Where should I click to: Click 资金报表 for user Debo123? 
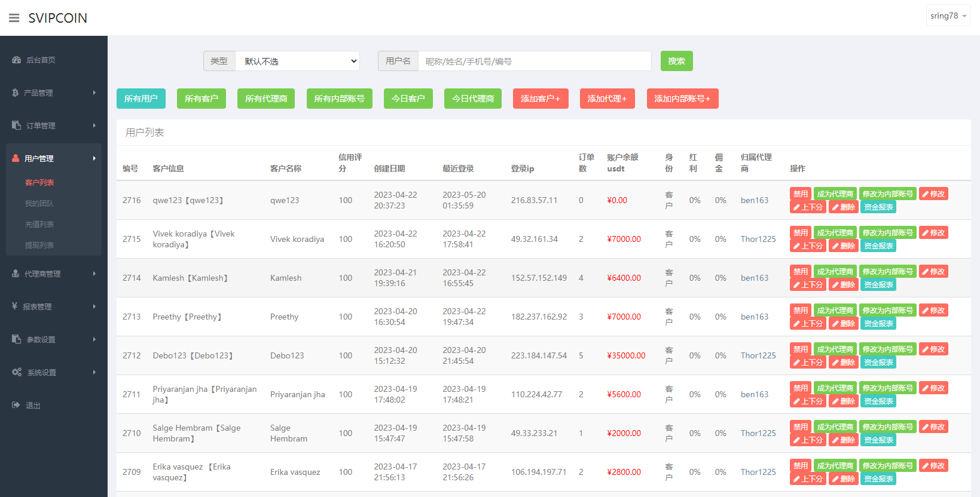[x=878, y=363]
